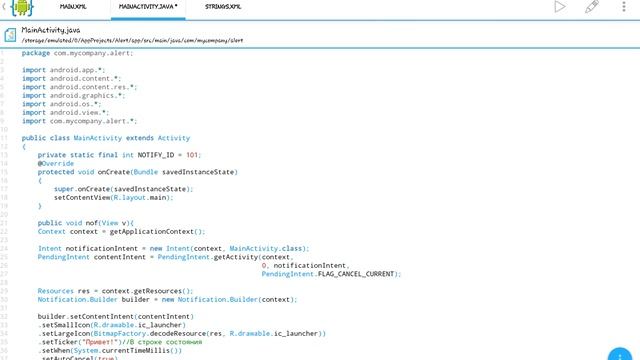Click the setContentView(R.layout.main) line

click(x=113, y=198)
